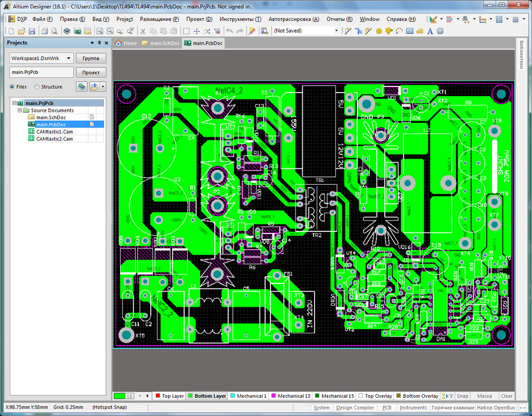
Task: Click the Undo arrow icon
Action: point(230,31)
